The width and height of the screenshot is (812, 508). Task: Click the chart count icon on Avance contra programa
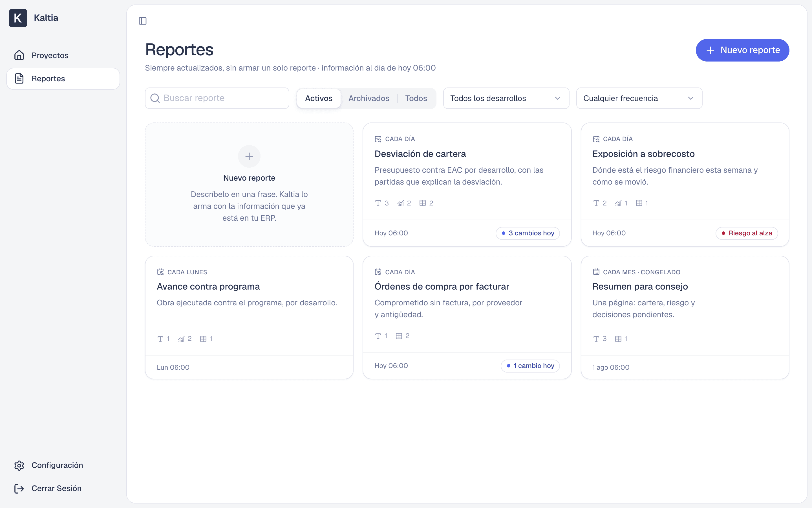[x=181, y=339]
